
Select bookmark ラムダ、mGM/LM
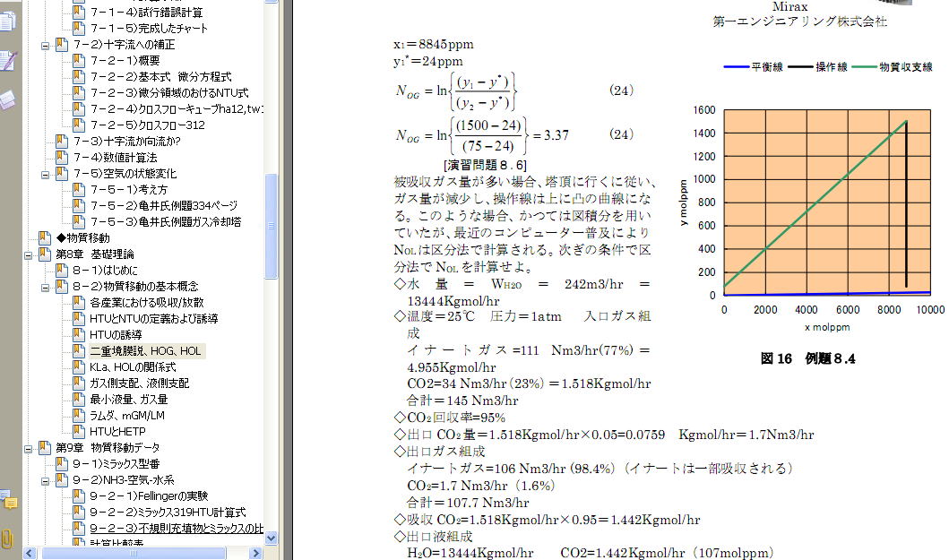(x=127, y=416)
